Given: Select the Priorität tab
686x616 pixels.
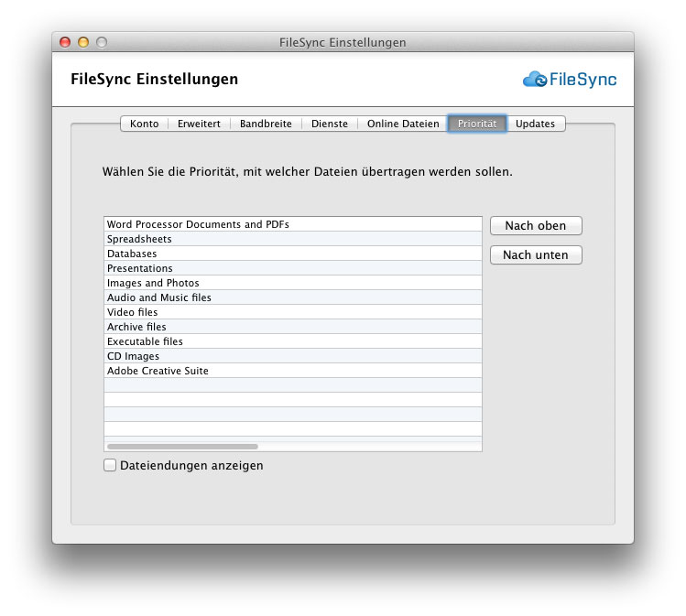Looking at the screenshot, I should coord(477,124).
